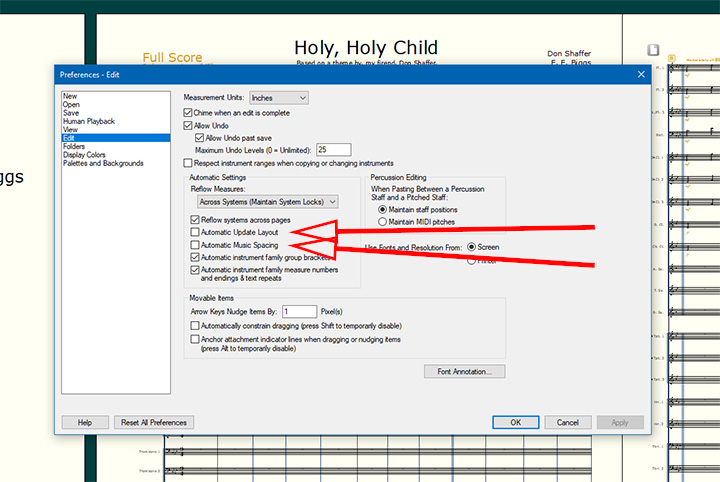Expand the Reflow Measures dropdown
This screenshot has width=720, height=482.
click(264, 201)
